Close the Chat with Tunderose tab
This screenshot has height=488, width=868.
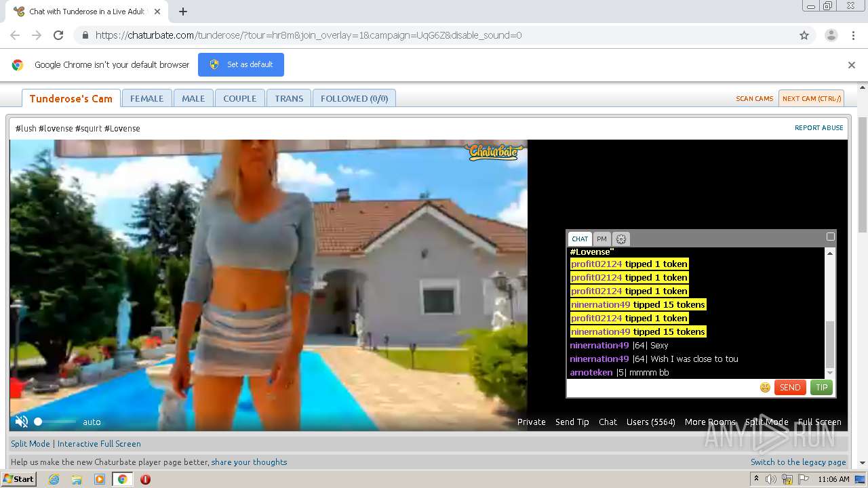click(157, 12)
